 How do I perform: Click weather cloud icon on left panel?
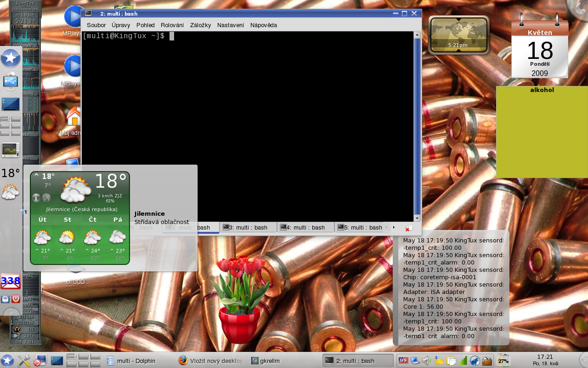coord(10,192)
